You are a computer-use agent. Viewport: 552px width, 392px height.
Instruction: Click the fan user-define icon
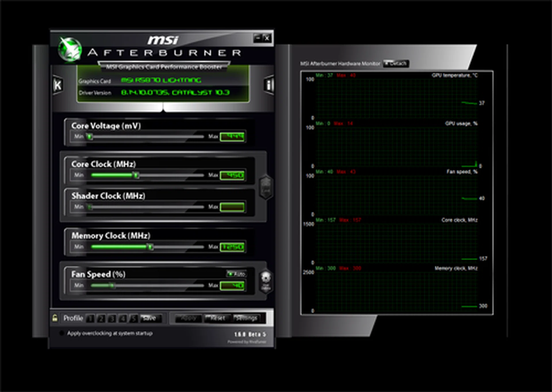pos(266,281)
